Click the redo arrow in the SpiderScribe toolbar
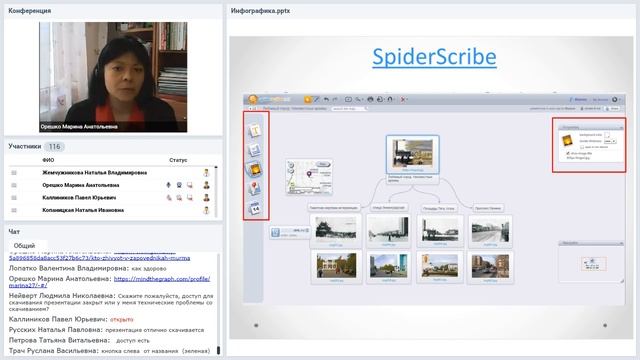 [335, 99]
